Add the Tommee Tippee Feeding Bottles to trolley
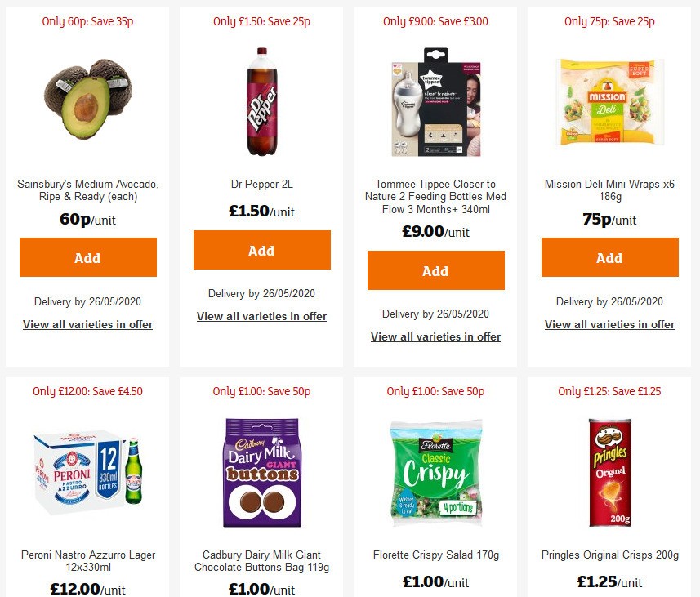Screen dimensions: 700x597 435,270
